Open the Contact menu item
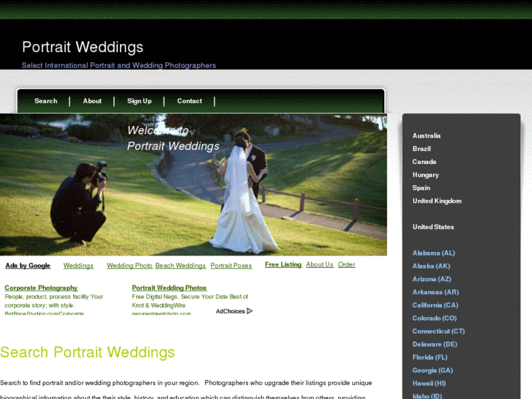Screen dimensions: 532x399 pos(190,101)
